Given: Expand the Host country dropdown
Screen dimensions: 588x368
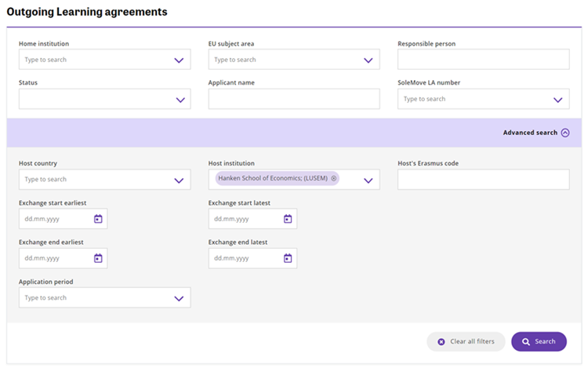Looking at the screenshot, I should tap(179, 180).
